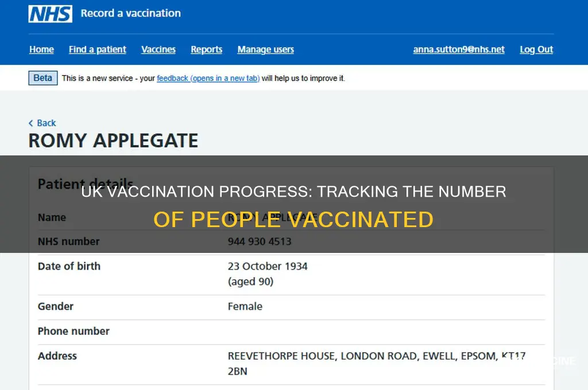Open the feedback link in new tab

(x=208, y=79)
